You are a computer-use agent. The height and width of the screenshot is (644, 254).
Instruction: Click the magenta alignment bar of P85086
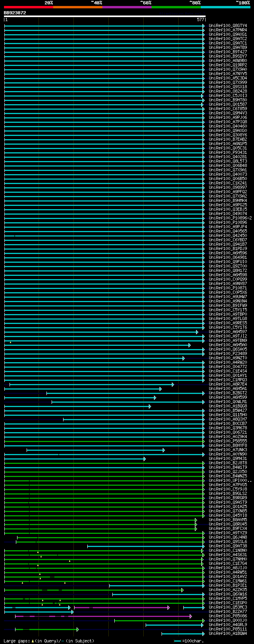(103, 616)
